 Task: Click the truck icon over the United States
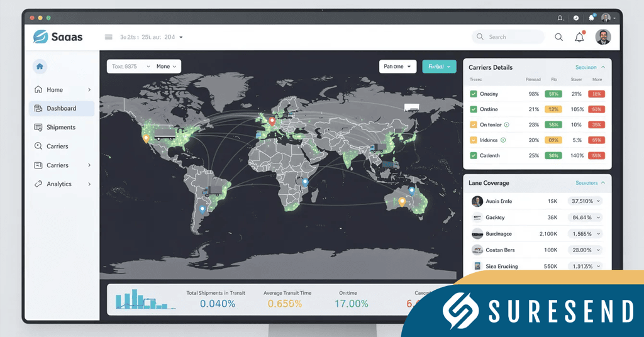pos(165,133)
